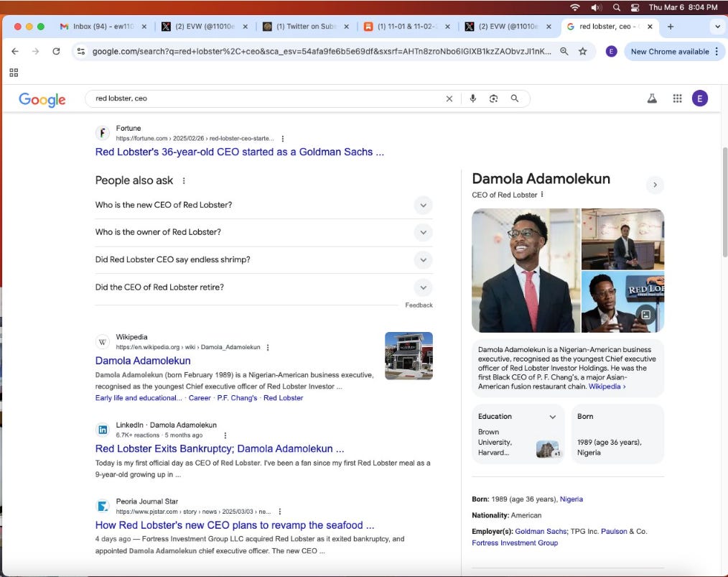Open the Google apps grid
This screenshot has width=728, height=577.
click(678, 98)
